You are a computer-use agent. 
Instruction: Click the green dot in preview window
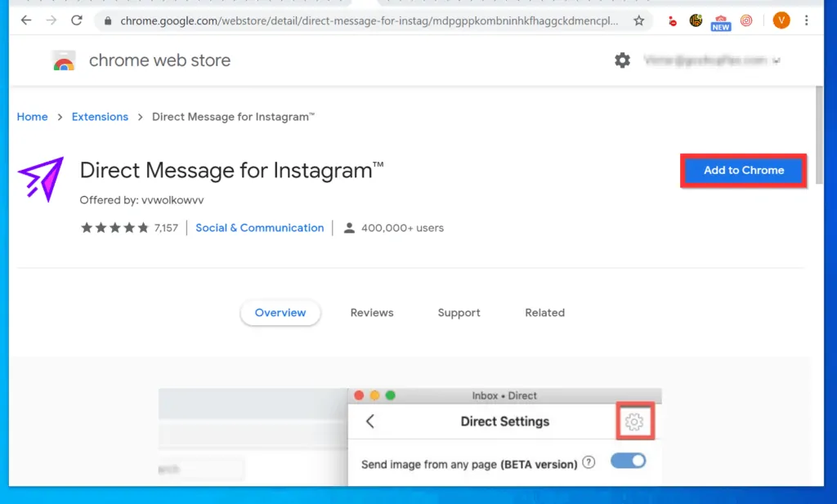tap(390, 395)
